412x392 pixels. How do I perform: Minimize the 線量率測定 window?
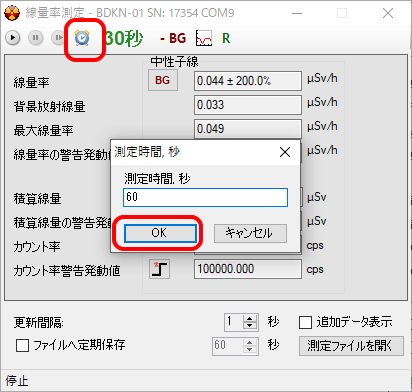[x=297, y=13]
